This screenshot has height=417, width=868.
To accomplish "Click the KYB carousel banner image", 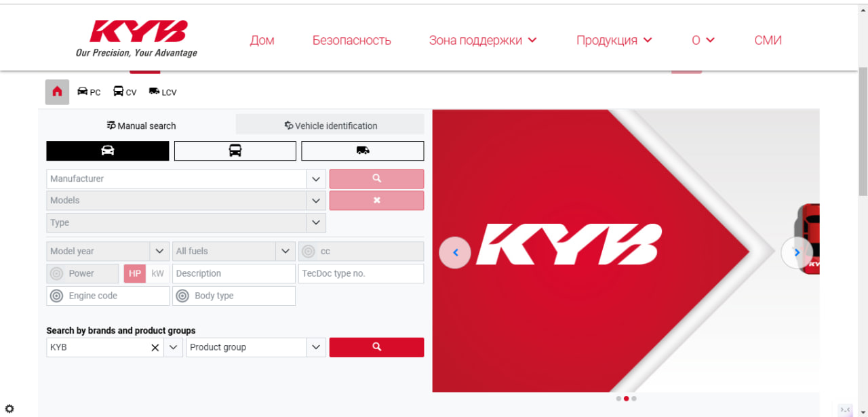I will 625,251.
